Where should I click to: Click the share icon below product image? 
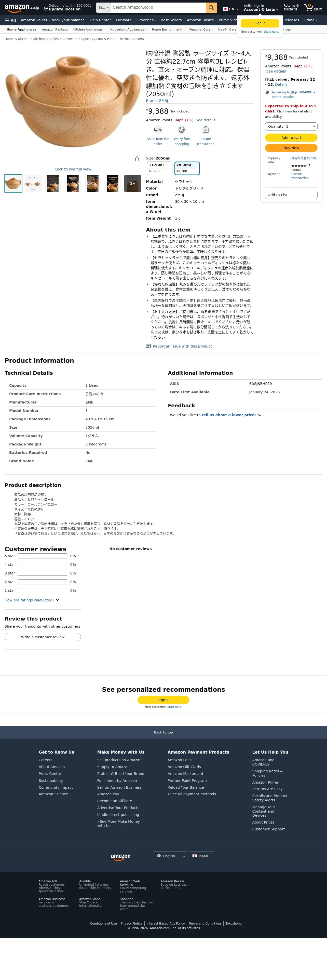[137, 159]
